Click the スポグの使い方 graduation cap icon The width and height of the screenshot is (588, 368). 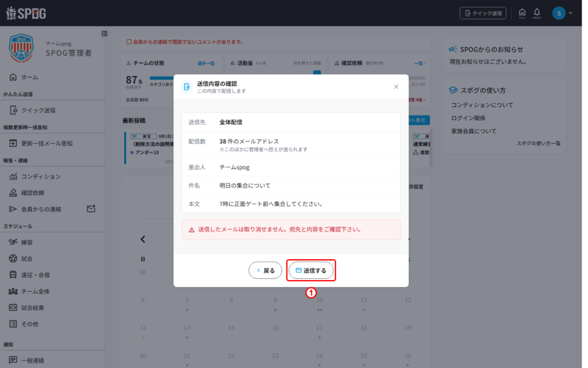coord(453,90)
